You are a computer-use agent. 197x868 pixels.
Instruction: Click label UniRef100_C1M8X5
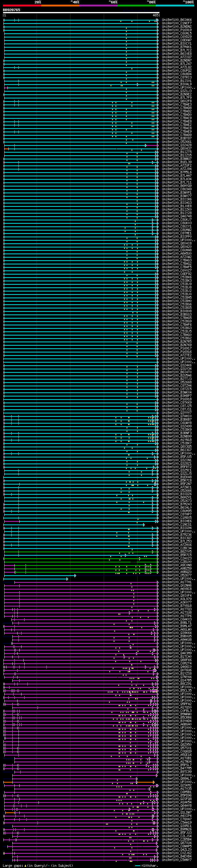177,518
